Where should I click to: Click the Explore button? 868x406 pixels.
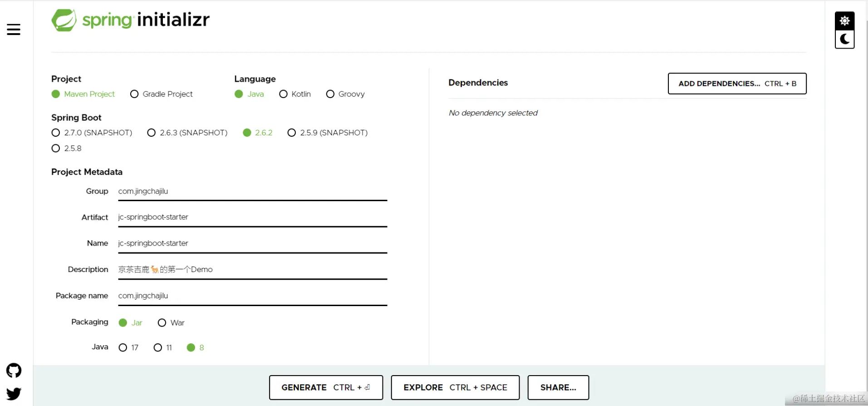pyautogui.click(x=455, y=387)
